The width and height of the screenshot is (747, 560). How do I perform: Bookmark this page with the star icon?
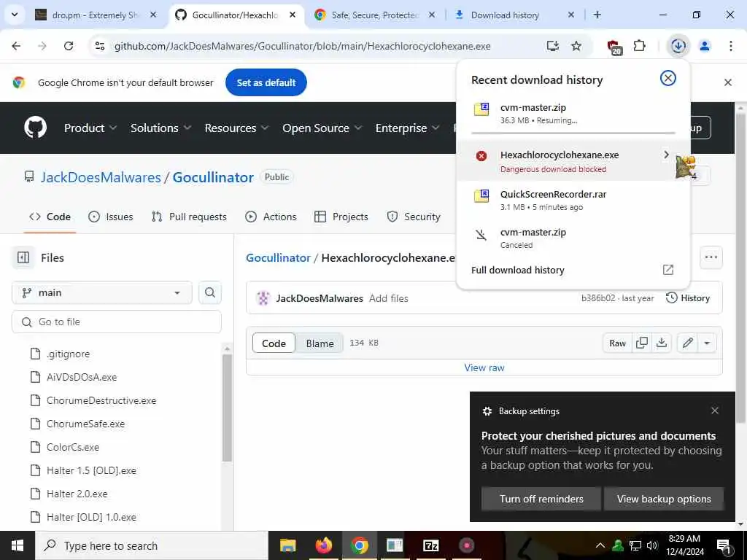pyautogui.click(x=576, y=46)
